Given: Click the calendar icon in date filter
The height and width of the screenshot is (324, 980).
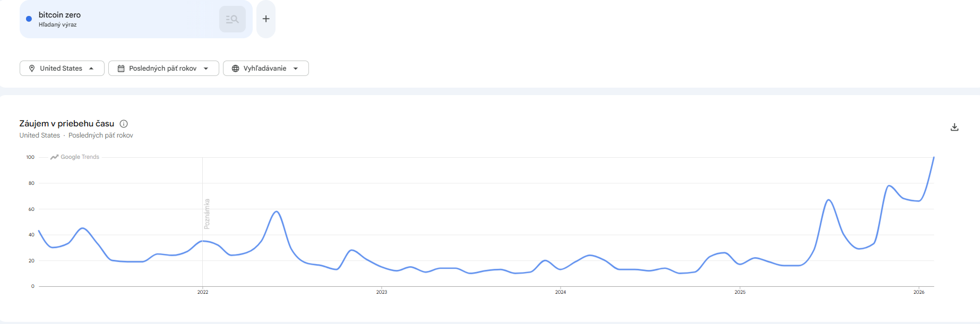Looking at the screenshot, I should click(x=121, y=69).
